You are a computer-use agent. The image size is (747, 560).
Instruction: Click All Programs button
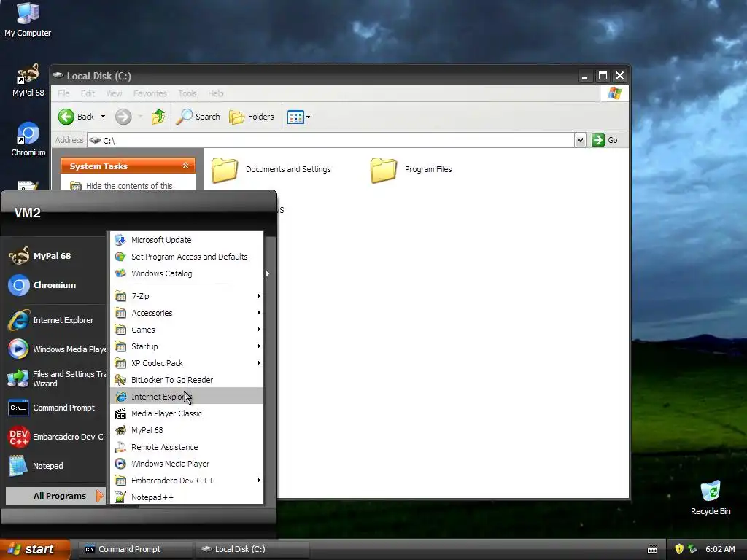[55, 496]
